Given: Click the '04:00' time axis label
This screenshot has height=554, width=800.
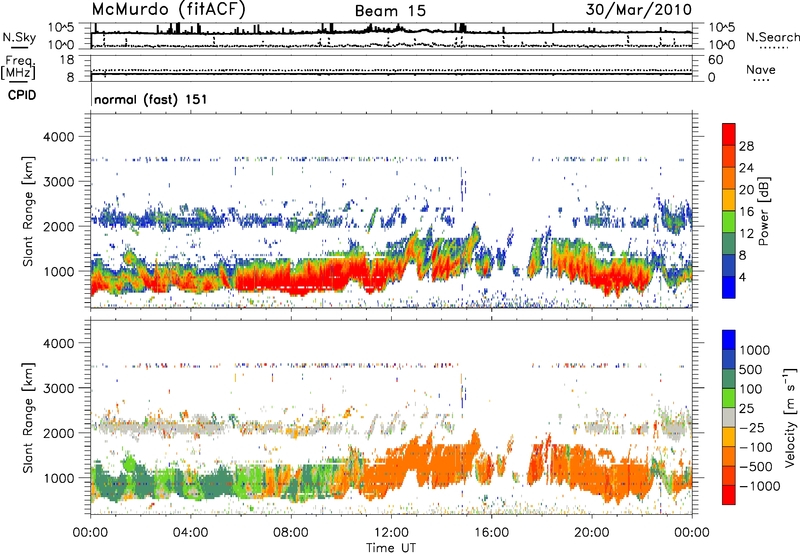Looking at the screenshot, I should (191, 533).
